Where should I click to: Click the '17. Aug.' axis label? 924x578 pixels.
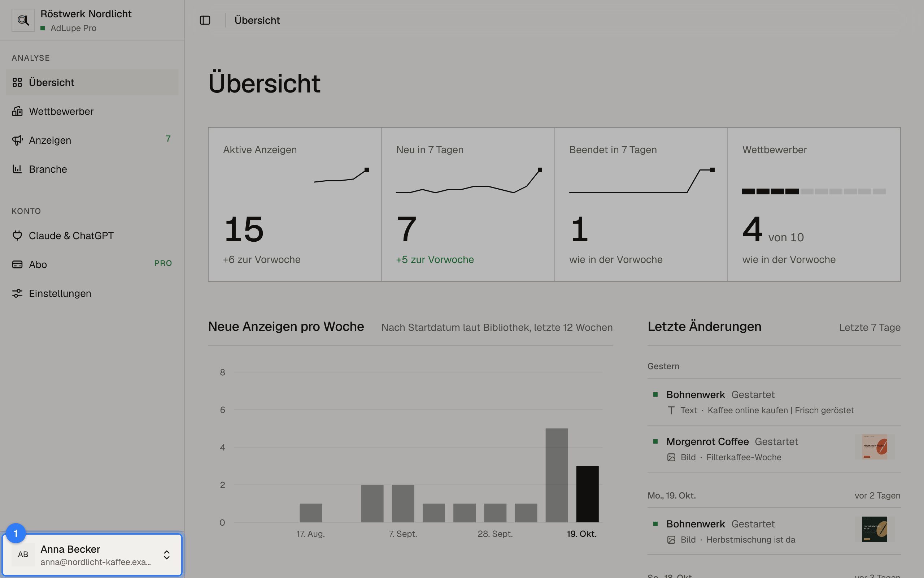point(310,534)
